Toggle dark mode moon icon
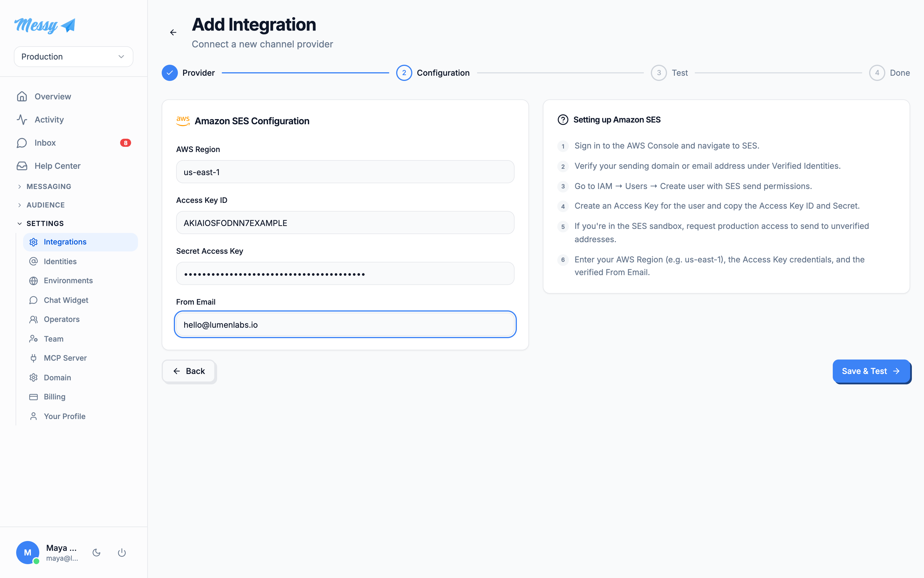The height and width of the screenshot is (578, 924). point(97,553)
